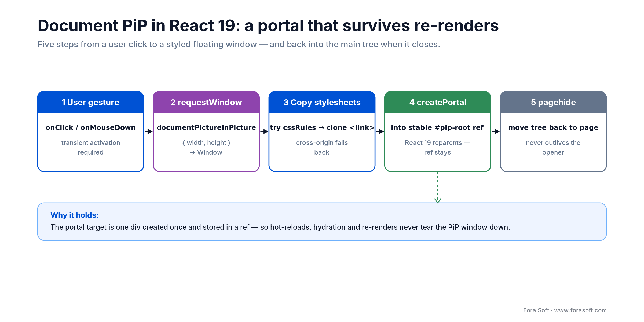Click 'never outlives the opener' text
Screen dimensions: 644x322
coord(553,148)
